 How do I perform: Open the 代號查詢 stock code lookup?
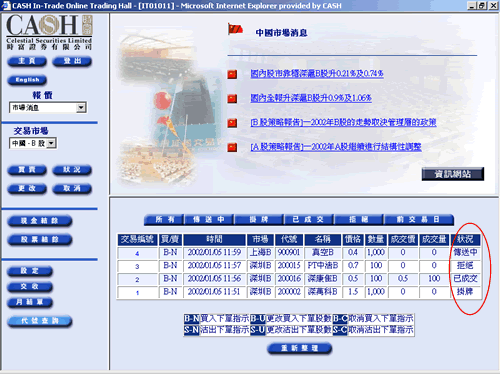pyautogui.click(x=40, y=321)
